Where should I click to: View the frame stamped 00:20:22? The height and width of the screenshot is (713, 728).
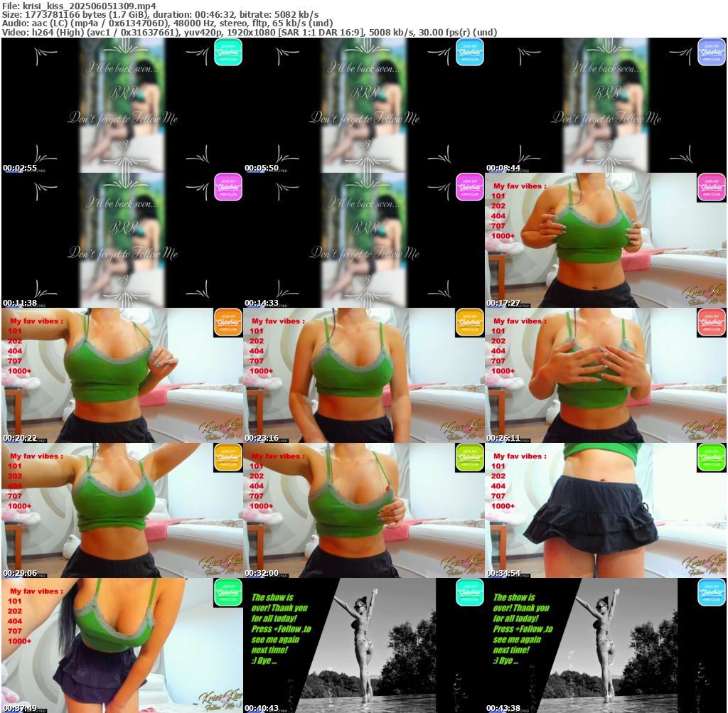click(122, 375)
